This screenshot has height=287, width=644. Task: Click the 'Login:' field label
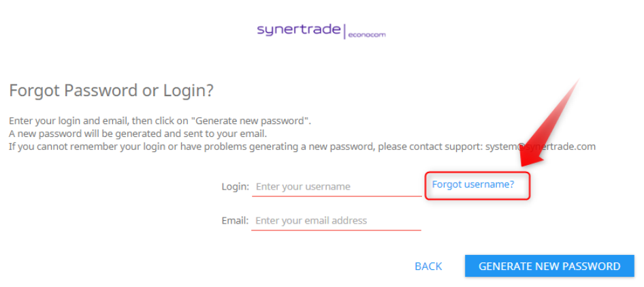(x=236, y=187)
